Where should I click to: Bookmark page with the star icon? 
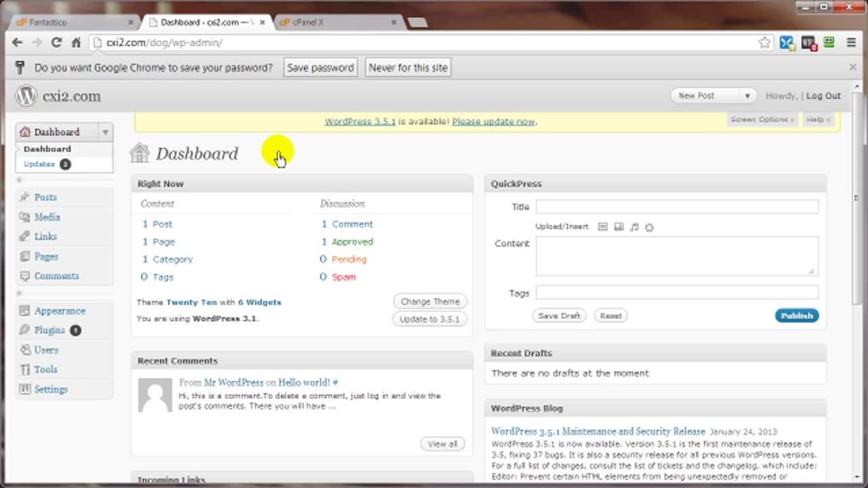click(x=764, y=43)
